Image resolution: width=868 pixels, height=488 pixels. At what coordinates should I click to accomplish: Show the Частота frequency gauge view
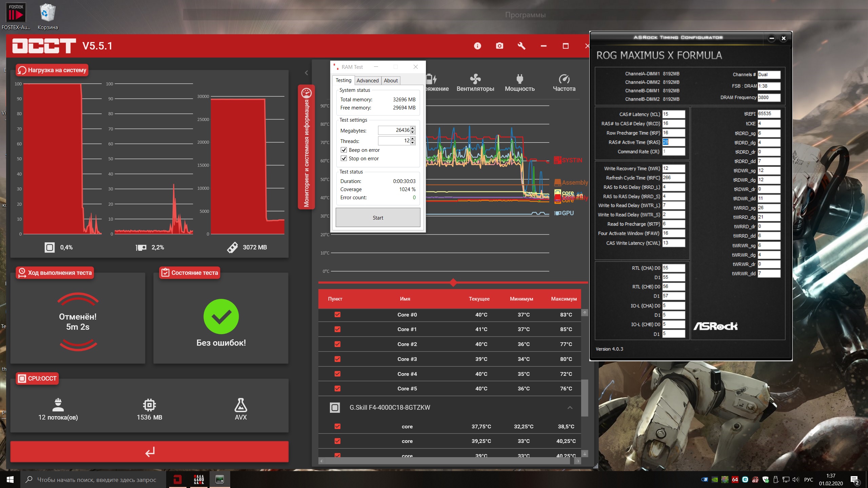564,83
